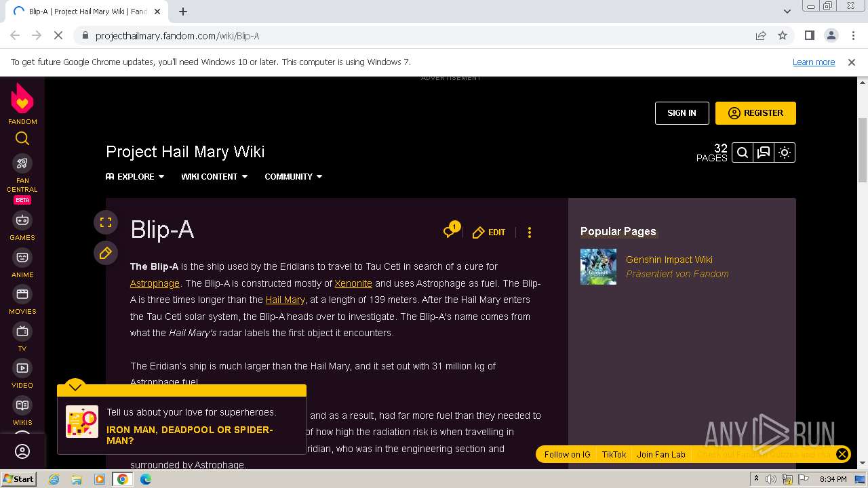Open Genshin Impact Wiki link
868x488 pixels.
point(669,260)
